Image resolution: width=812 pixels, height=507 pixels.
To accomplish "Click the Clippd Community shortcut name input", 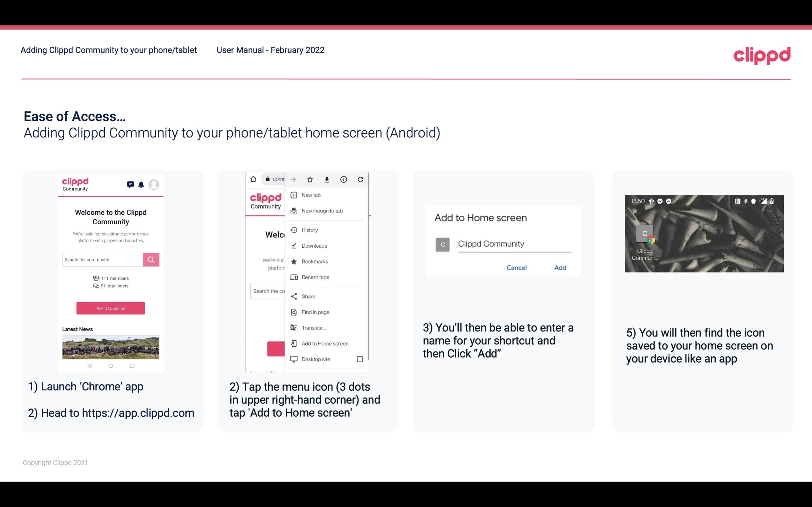I will 513,243.
